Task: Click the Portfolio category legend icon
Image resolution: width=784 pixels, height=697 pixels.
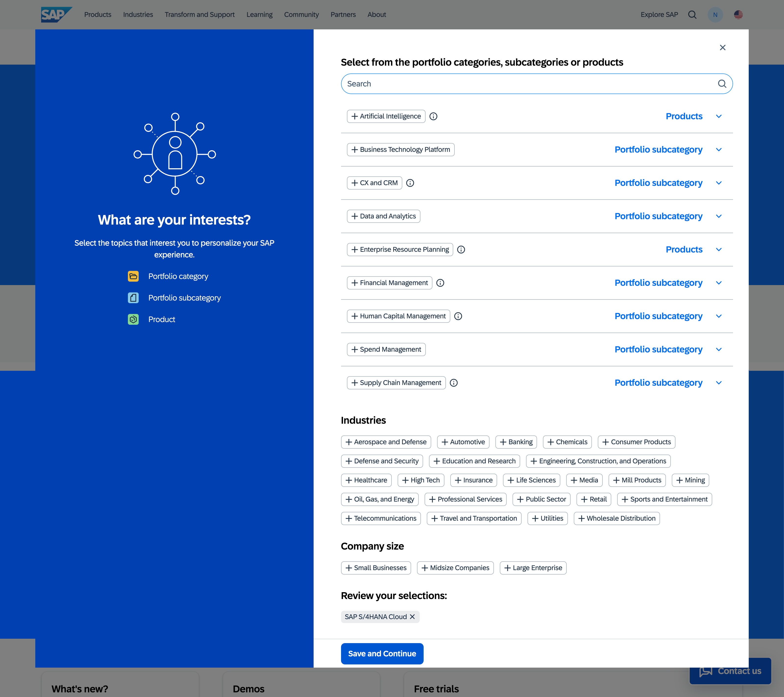Action: tap(133, 276)
